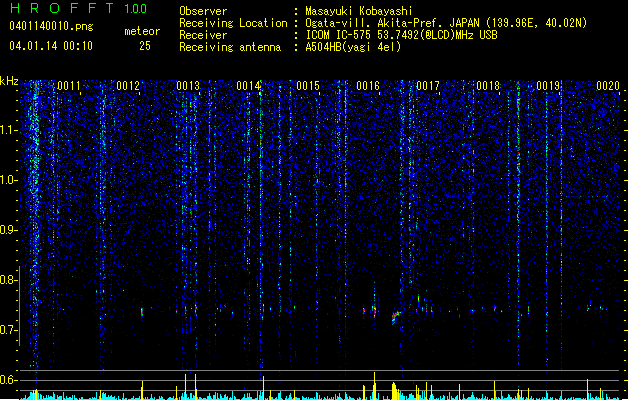Click the 0011 time marker
This screenshot has height=400, width=629.
coord(69,86)
